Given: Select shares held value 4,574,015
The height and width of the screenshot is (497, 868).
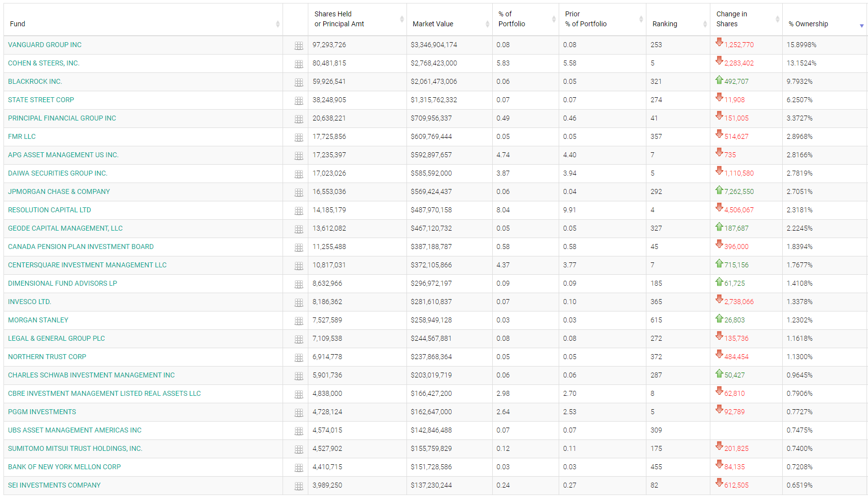Looking at the screenshot, I should tap(327, 430).
